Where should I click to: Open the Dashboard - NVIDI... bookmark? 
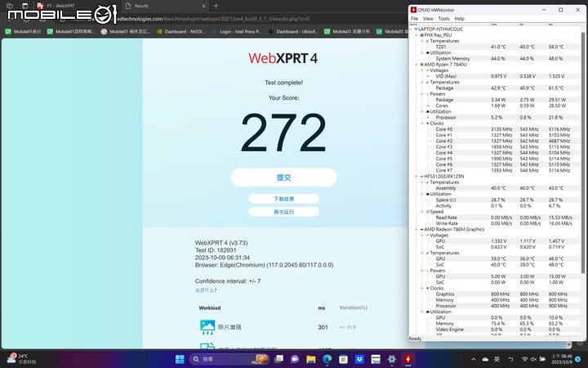point(180,32)
